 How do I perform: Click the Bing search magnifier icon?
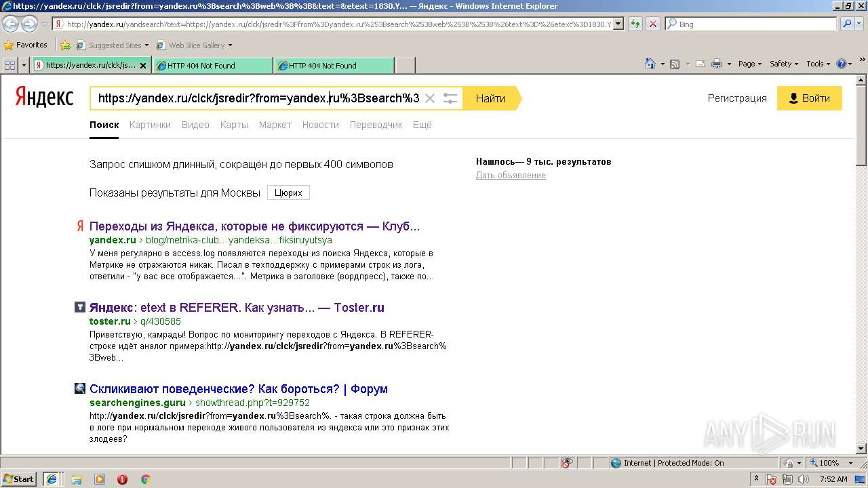coord(847,24)
